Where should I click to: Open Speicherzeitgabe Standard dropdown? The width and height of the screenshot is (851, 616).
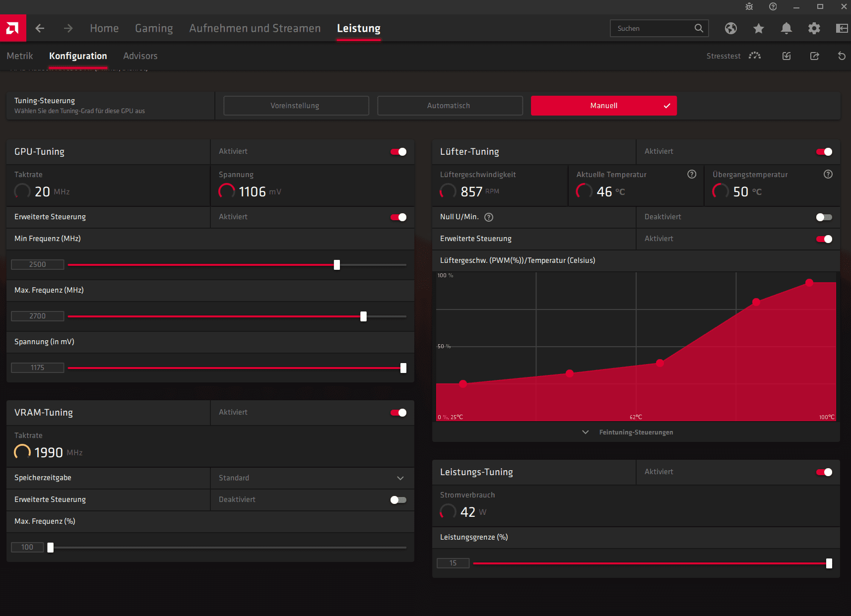(312, 478)
